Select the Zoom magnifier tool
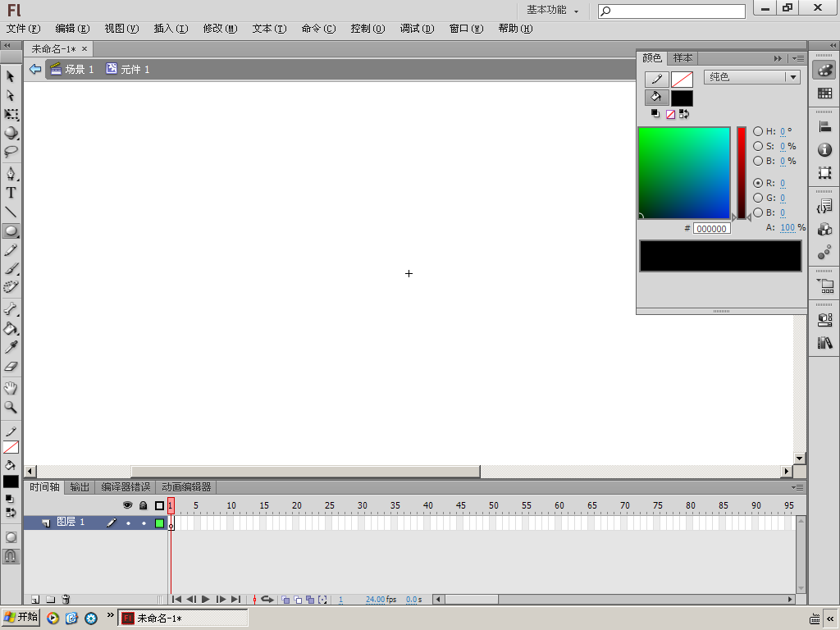Viewport: 840px width, 630px height. pos(11,407)
